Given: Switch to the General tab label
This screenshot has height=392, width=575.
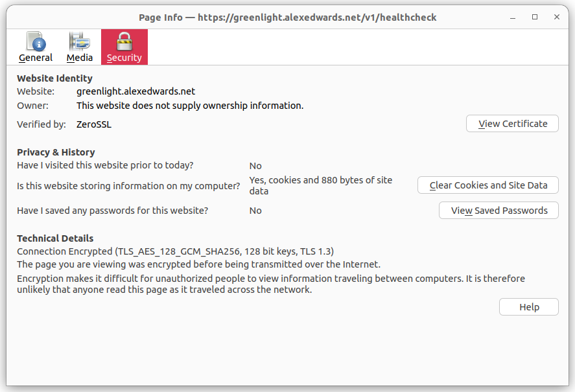Looking at the screenshot, I should (x=36, y=58).
